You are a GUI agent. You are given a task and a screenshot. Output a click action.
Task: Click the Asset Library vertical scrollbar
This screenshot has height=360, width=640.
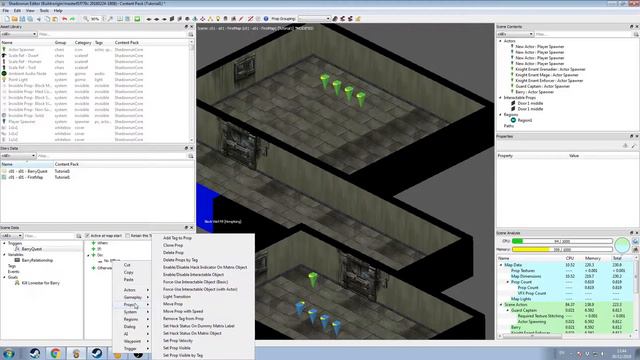(x=191, y=90)
